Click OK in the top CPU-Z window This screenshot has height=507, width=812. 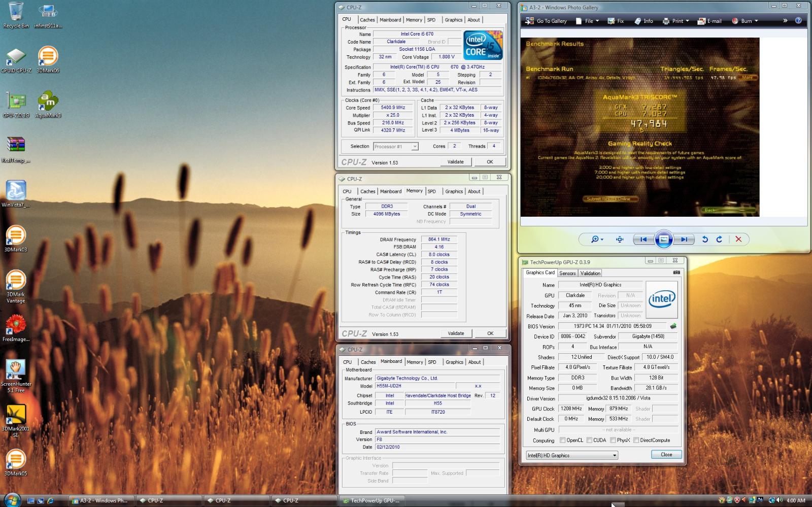coord(490,162)
